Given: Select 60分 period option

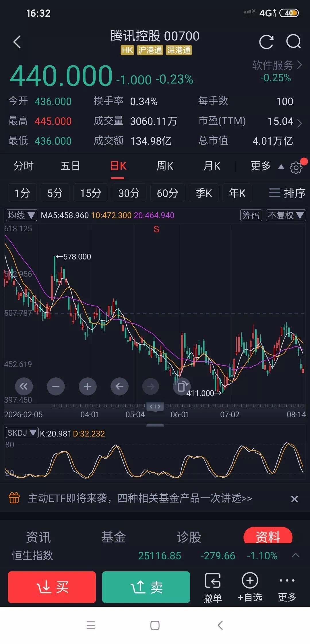Looking at the screenshot, I should click(167, 193).
